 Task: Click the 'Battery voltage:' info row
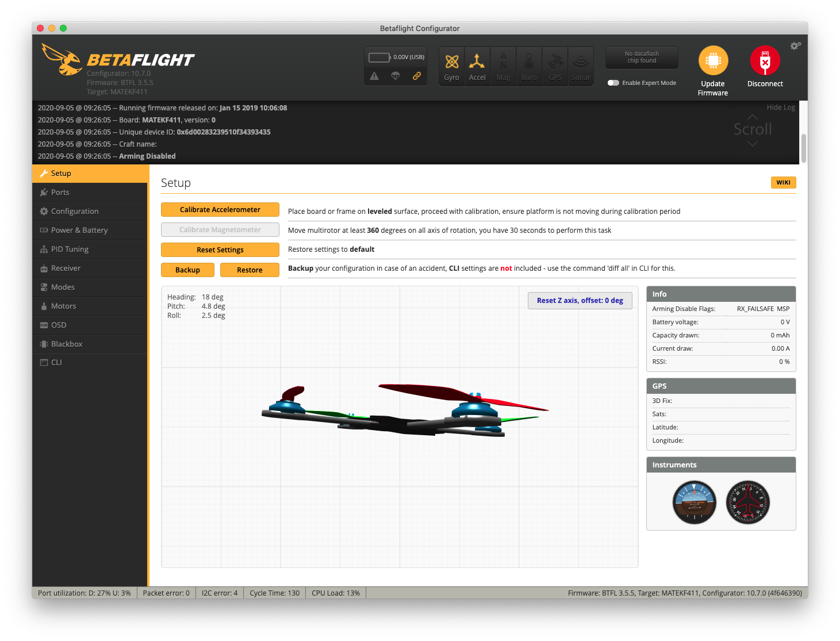[721, 323]
